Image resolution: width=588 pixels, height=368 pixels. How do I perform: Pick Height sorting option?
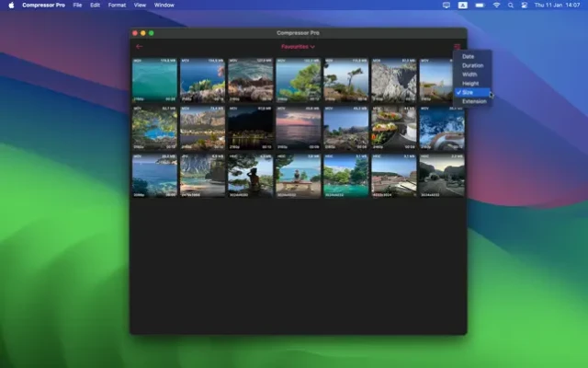(470, 84)
